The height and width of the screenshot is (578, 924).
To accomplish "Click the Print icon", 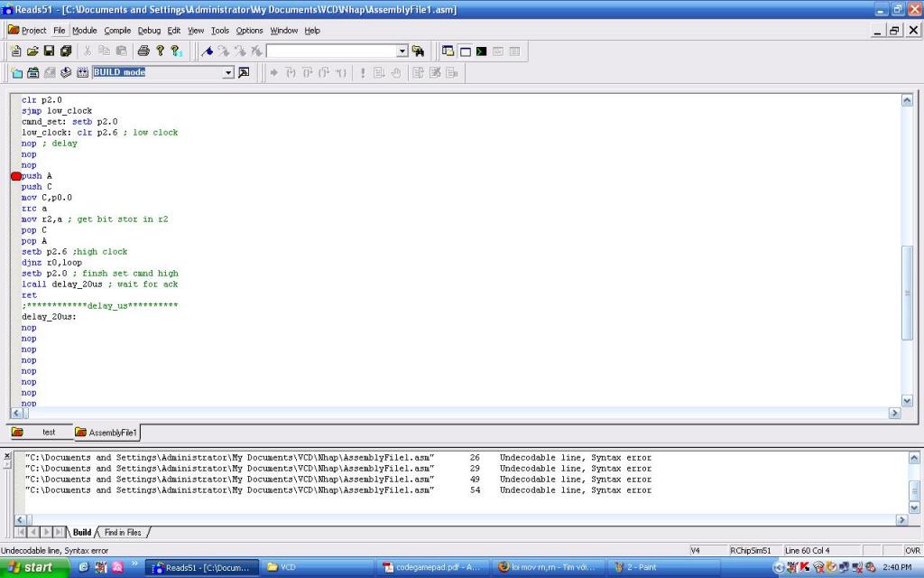I will pos(143,51).
